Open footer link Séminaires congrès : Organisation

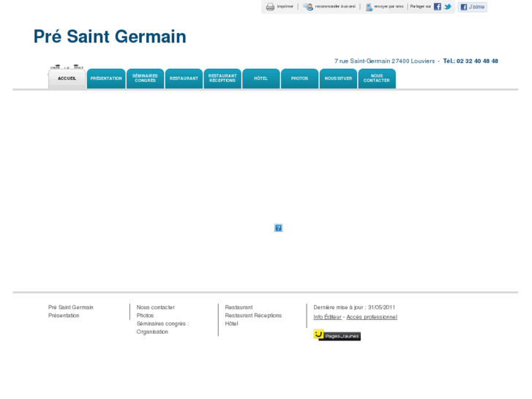tap(162, 328)
